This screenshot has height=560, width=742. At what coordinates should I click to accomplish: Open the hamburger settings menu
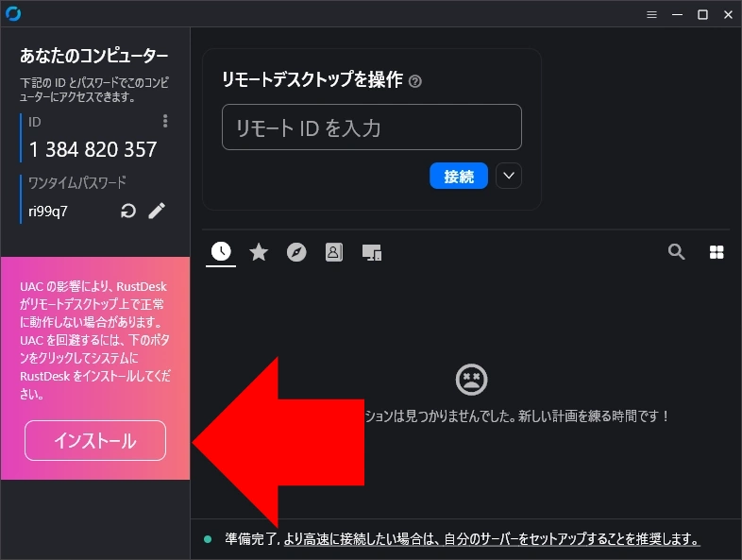point(651,14)
